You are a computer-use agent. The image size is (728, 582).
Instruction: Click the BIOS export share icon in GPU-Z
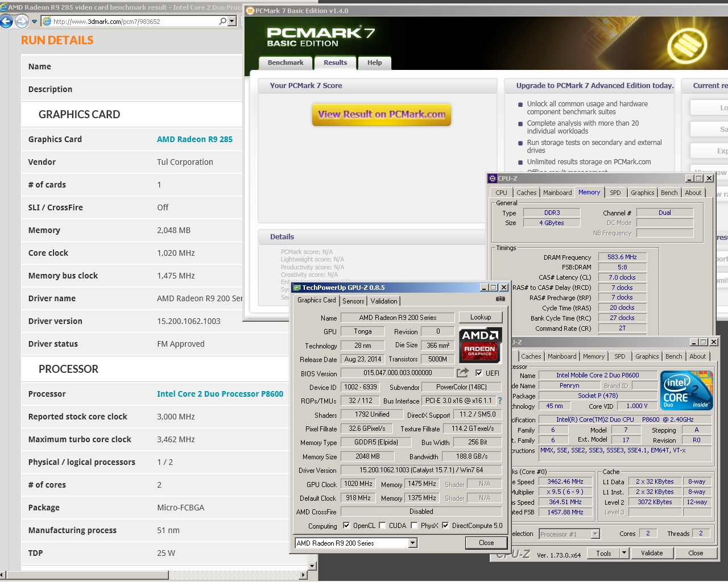click(x=462, y=373)
